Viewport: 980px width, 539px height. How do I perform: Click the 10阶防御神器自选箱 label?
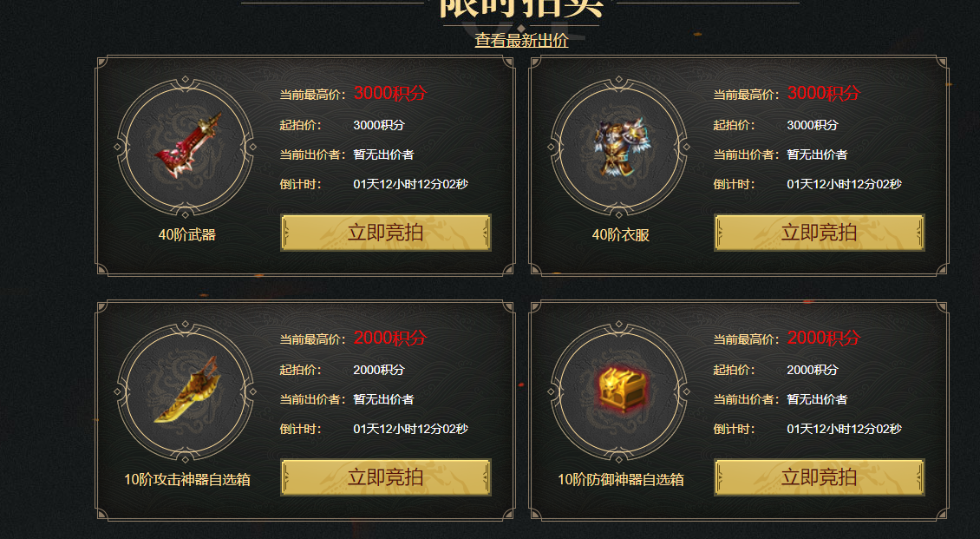point(621,480)
